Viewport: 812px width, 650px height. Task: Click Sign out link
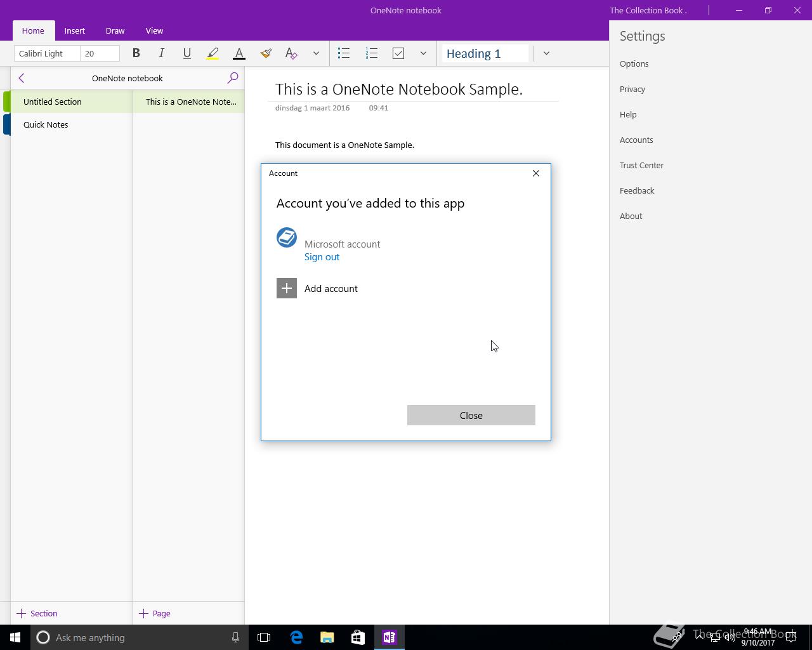point(322,257)
